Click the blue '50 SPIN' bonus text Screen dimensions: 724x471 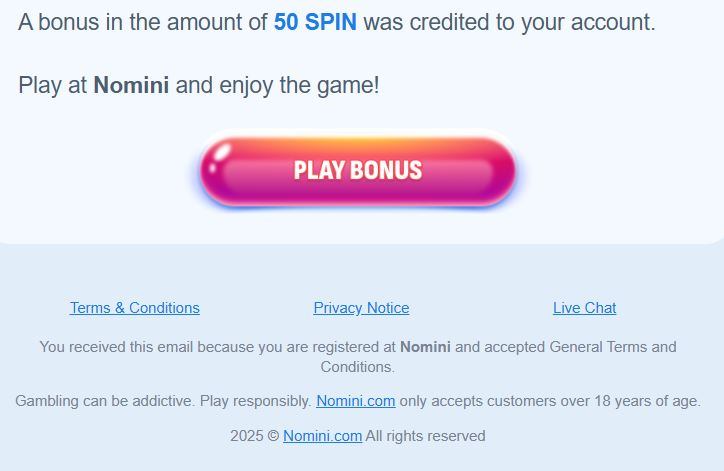click(315, 22)
